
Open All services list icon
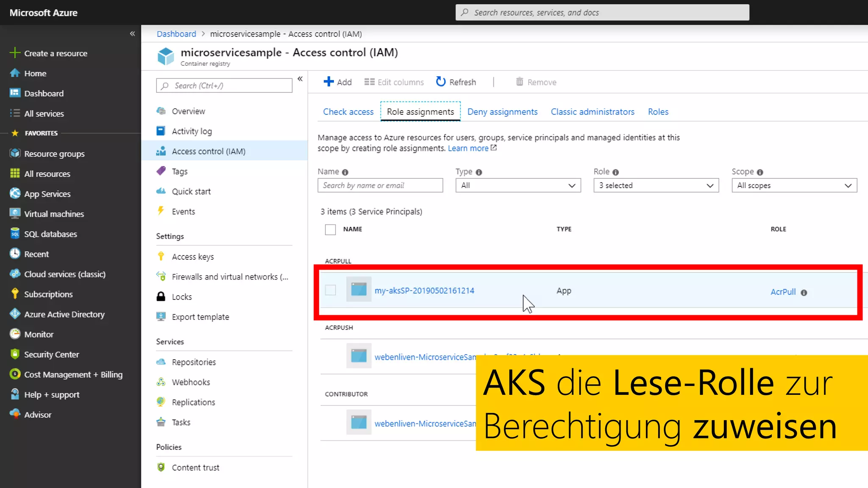tap(15, 113)
